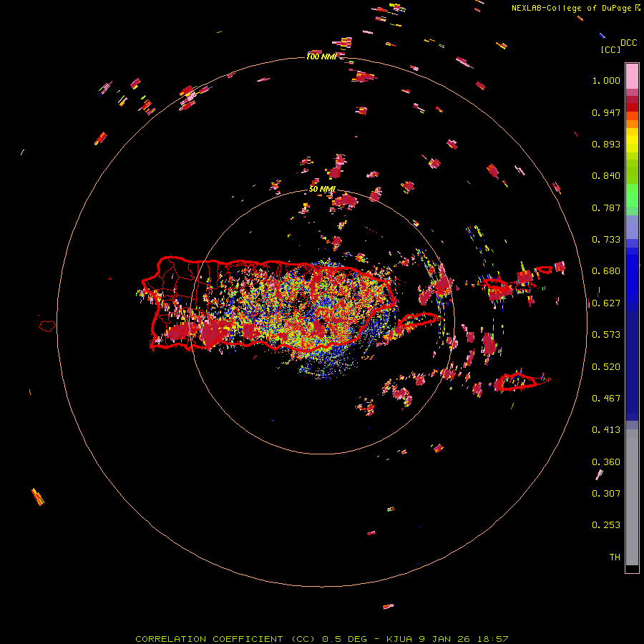Select the 0.893 scale value

(606, 144)
